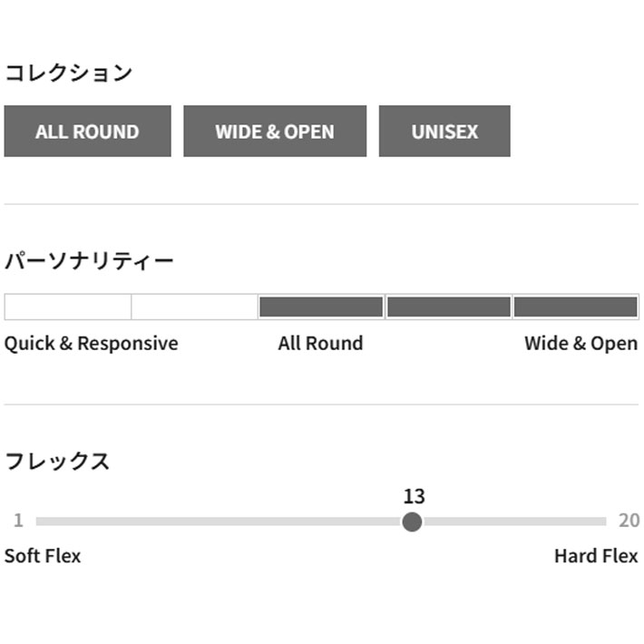Click the middle segment of the personality bar
Image resolution: width=644 pixels, height=644 pixels.
coord(321,307)
